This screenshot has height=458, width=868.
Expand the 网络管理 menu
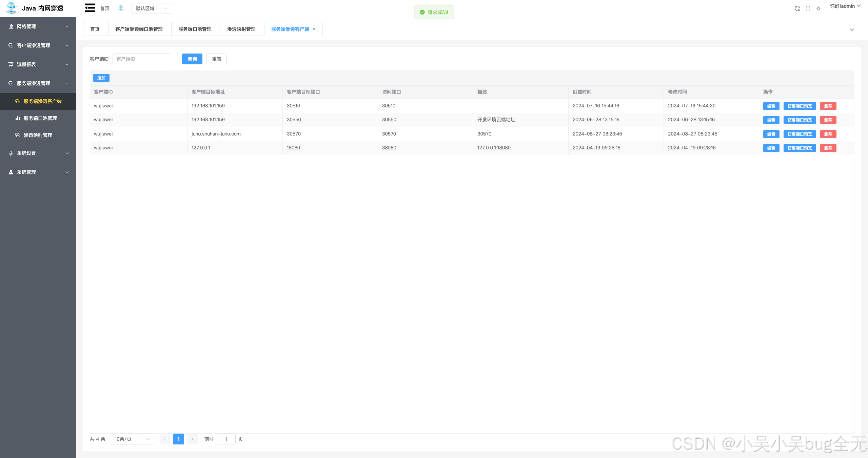coord(67,26)
